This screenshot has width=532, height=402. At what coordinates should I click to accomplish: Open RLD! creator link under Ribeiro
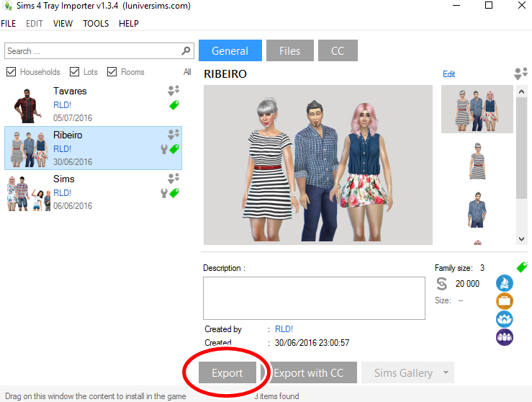62,148
